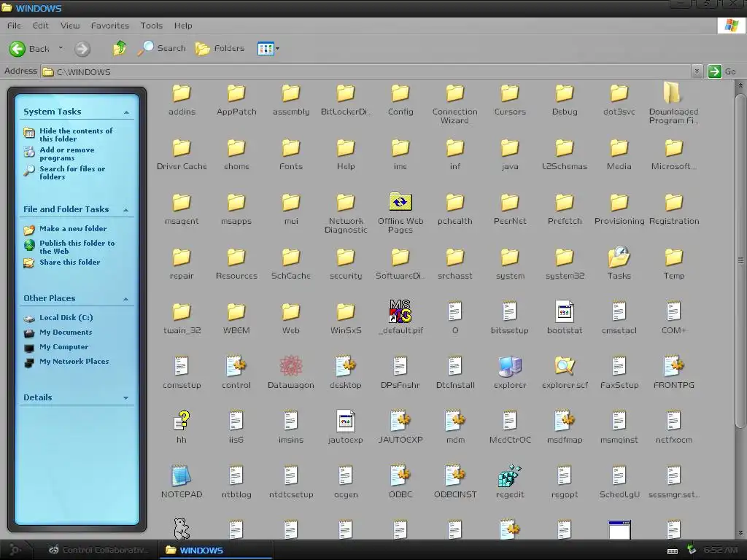Click the Forward arrow button

tap(82, 49)
